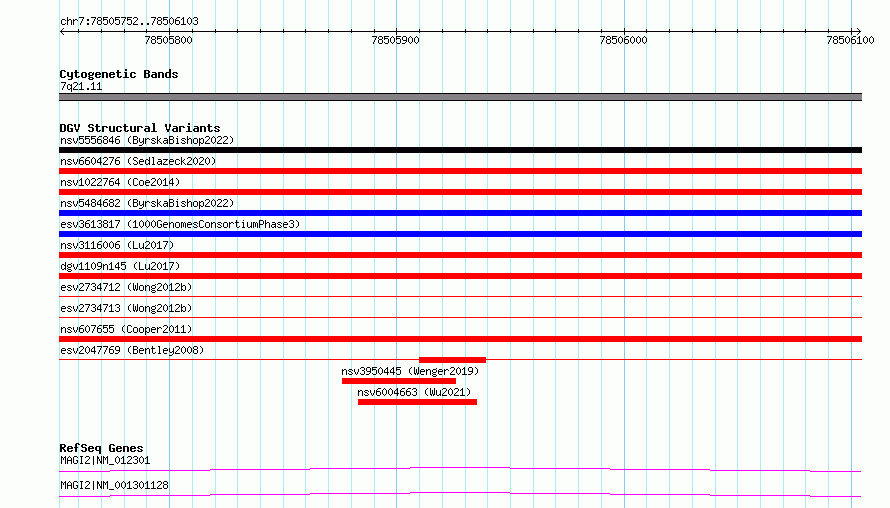Click the nsv5556846 (ByrskaBishop2022) label
Screen dimensions: 890x508
(x=147, y=140)
